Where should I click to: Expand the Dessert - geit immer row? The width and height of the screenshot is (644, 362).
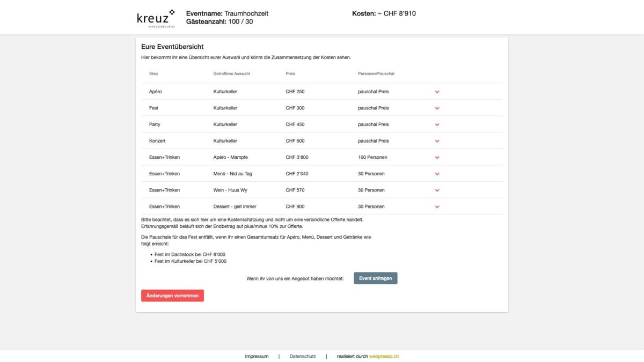pos(437,206)
